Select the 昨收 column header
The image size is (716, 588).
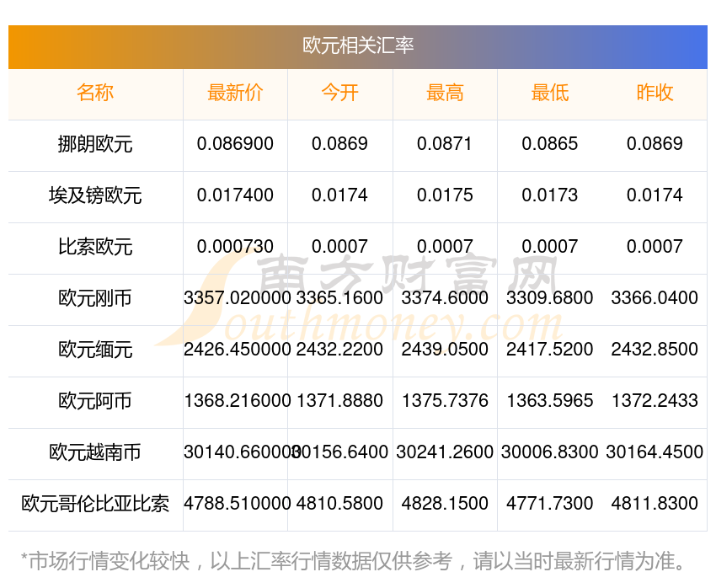pos(655,93)
